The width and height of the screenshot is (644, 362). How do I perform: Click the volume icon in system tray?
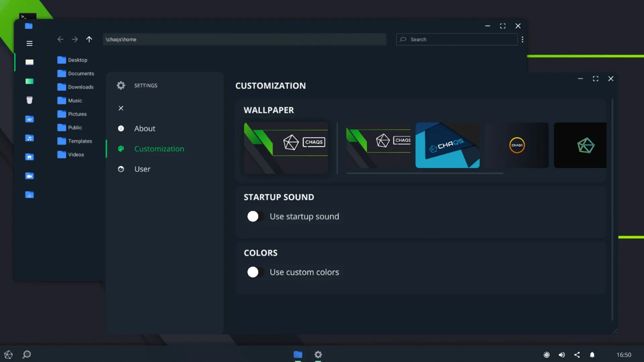561,355
